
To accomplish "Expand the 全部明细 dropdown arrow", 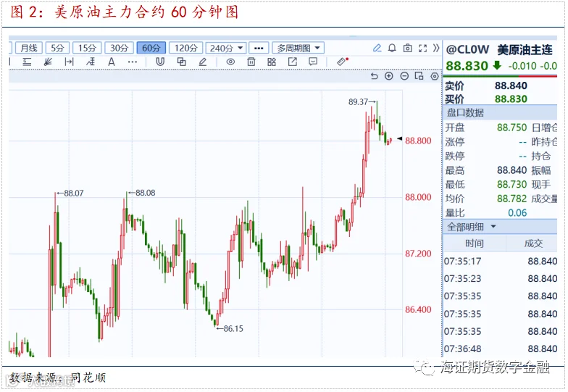I will (x=493, y=227).
